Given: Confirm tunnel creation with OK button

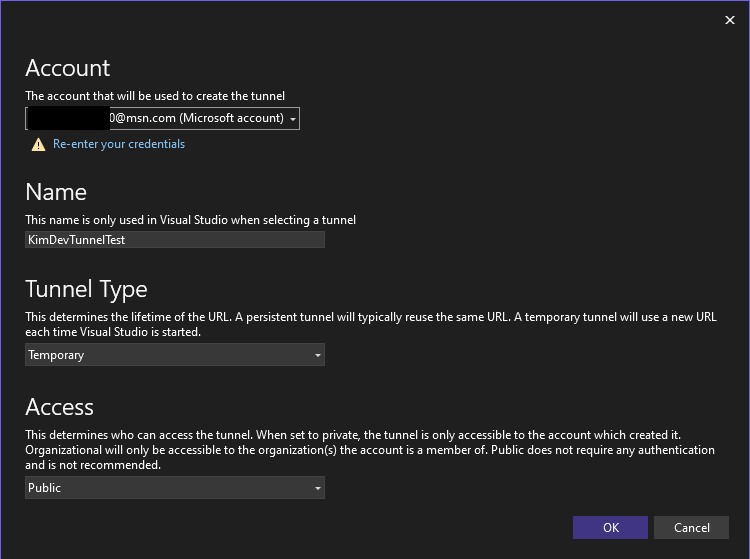Looking at the screenshot, I should tap(610, 527).
